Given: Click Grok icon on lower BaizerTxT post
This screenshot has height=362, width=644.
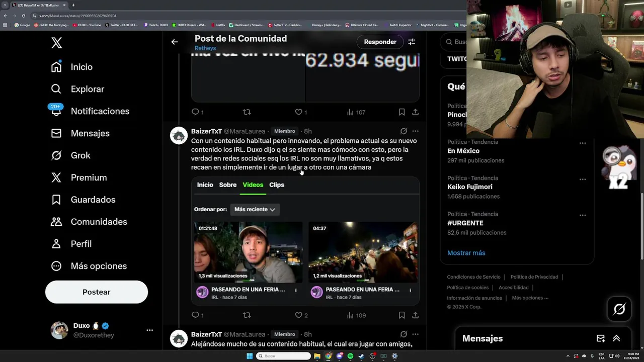Looking at the screenshot, I should point(404,334).
